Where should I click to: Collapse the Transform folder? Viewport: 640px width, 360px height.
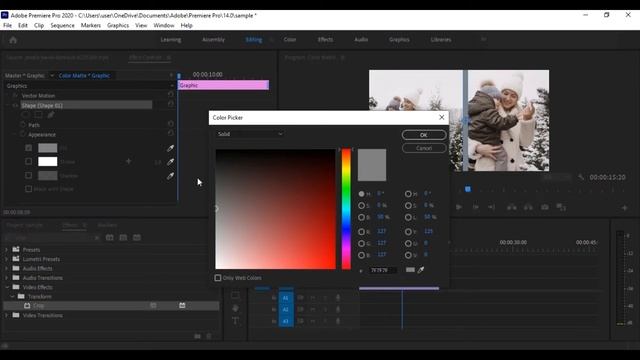[x=12, y=296]
